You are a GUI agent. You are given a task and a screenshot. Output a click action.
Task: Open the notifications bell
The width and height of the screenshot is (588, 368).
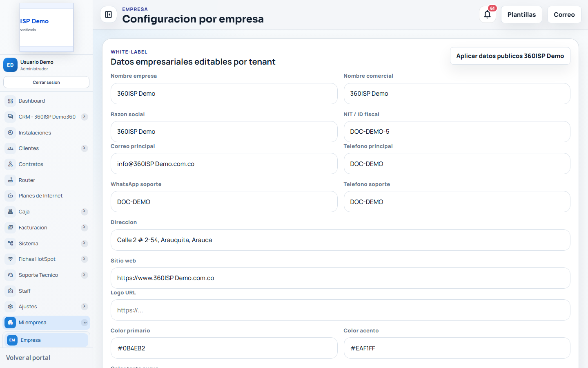tap(488, 15)
